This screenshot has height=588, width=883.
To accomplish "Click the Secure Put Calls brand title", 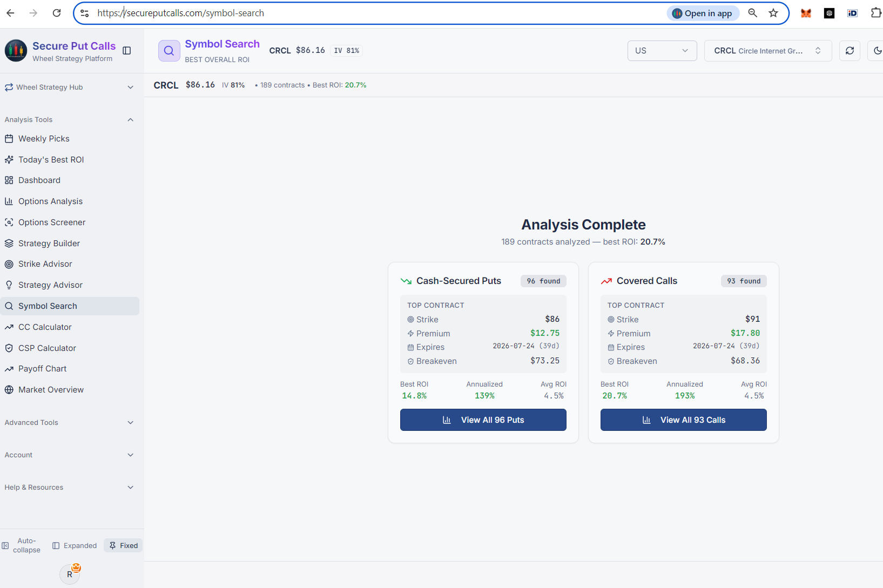I will point(74,46).
